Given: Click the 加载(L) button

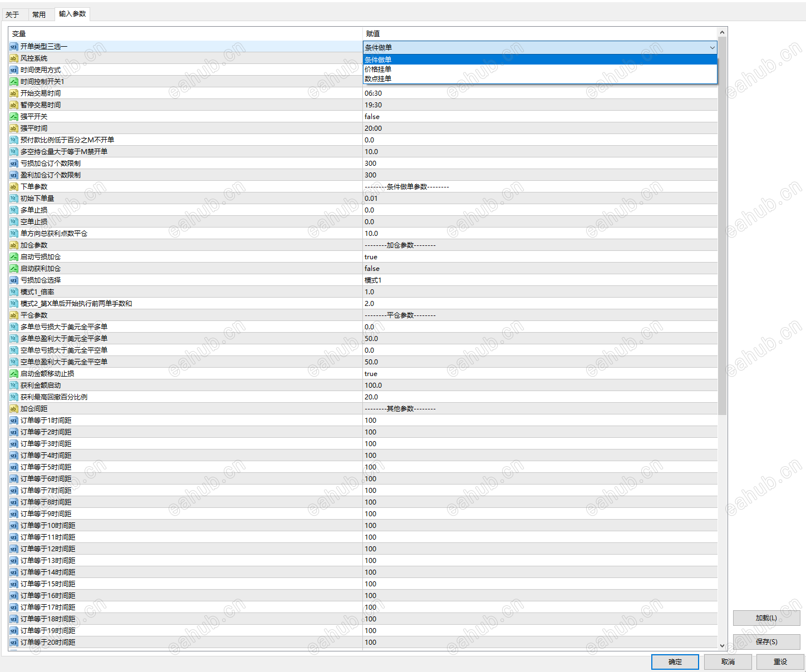Looking at the screenshot, I should click(766, 618).
